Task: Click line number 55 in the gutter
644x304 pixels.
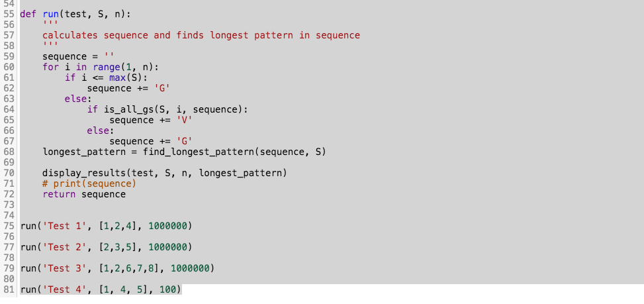Action: tap(9, 14)
